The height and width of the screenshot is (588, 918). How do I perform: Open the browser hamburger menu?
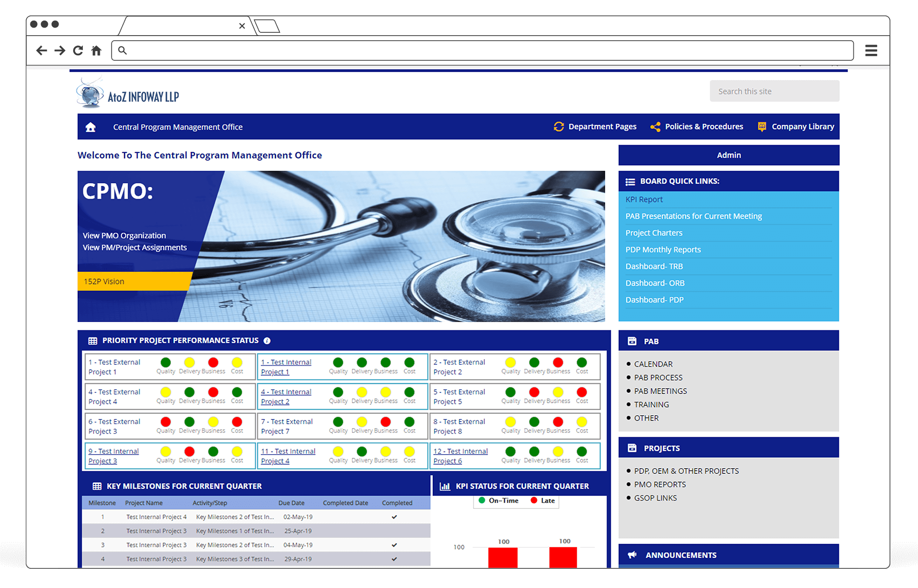click(x=871, y=50)
